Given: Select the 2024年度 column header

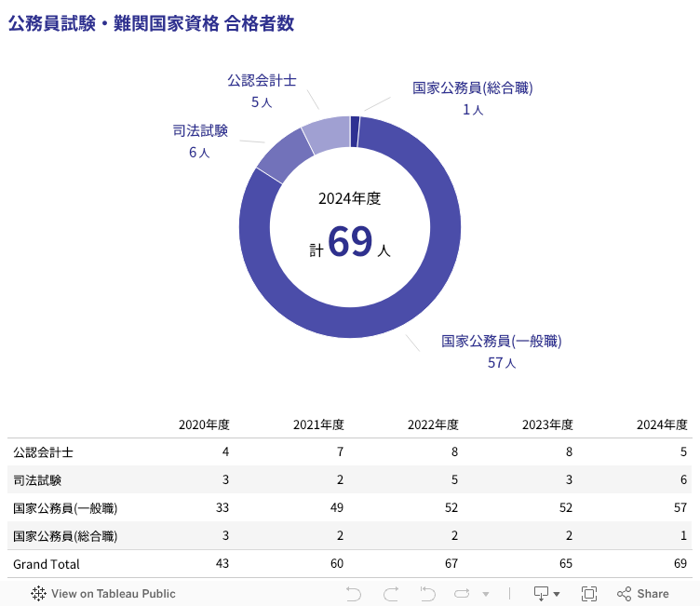Looking at the screenshot, I should pos(662,424).
